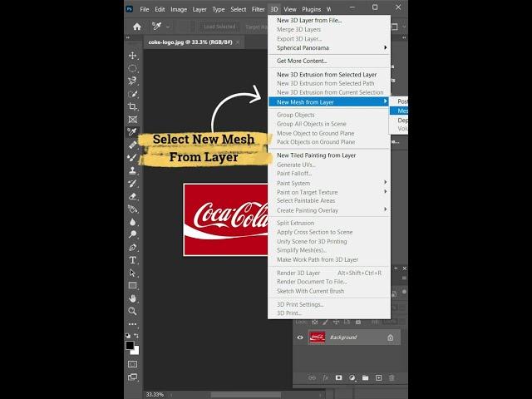Select the Zoom tool
Viewport: 532px width, 399px height.
(132, 311)
